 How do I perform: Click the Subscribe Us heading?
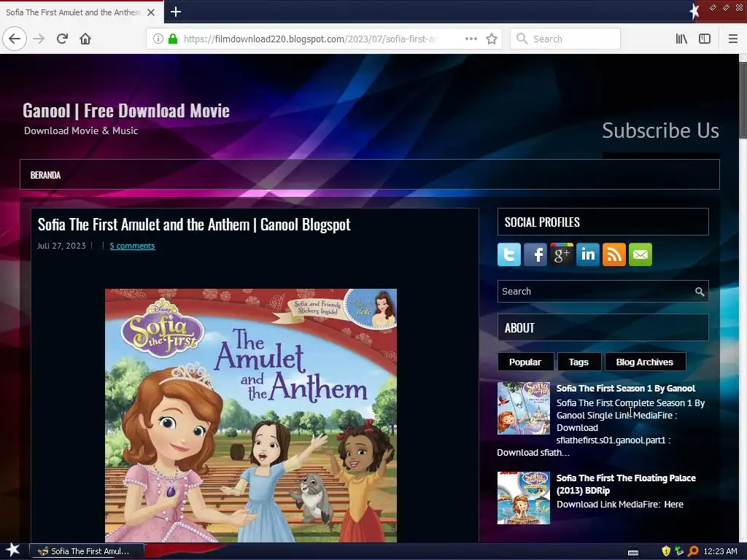point(660,131)
